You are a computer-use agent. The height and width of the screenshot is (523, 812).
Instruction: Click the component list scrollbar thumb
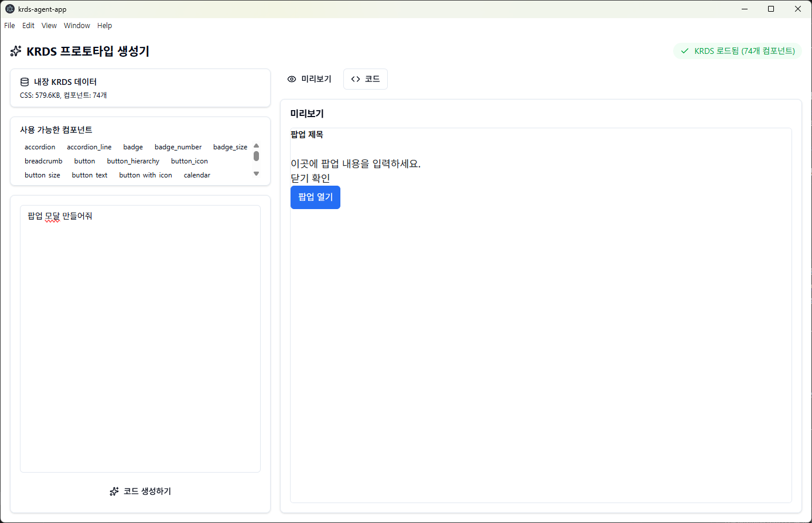coord(256,156)
